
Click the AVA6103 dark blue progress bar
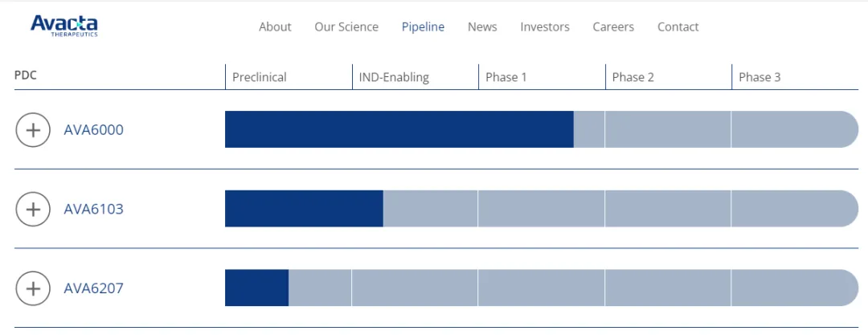coord(304,209)
